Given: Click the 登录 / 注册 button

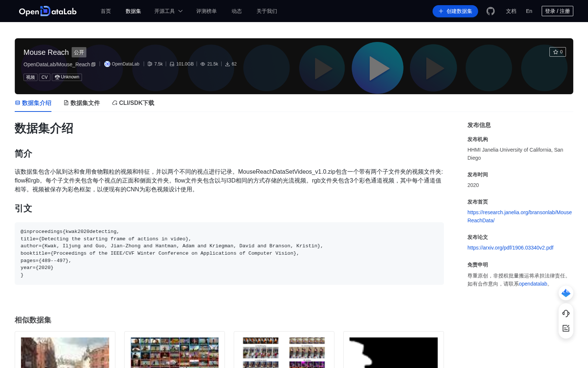Looking at the screenshot, I should (x=557, y=11).
